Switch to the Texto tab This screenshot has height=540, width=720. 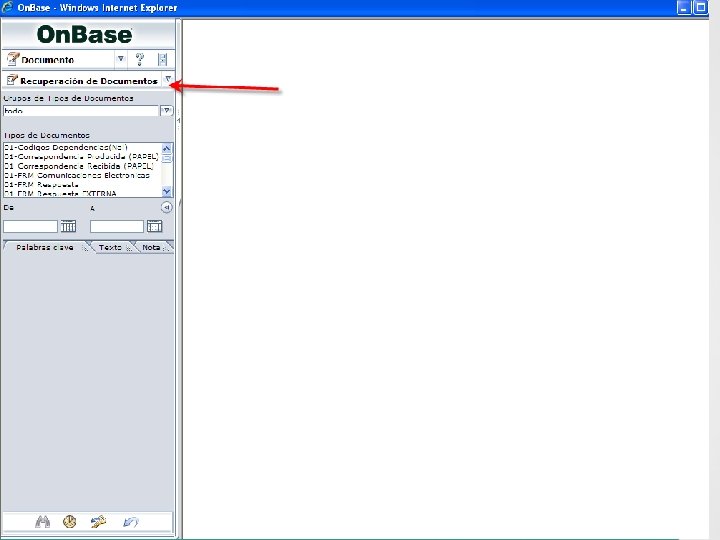point(111,247)
